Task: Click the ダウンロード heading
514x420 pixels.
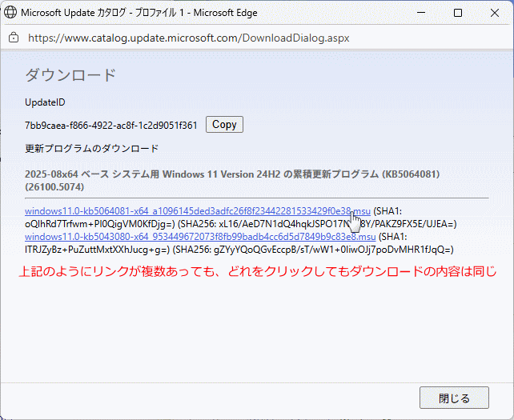Action: pyautogui.click(x=70, y=75)
